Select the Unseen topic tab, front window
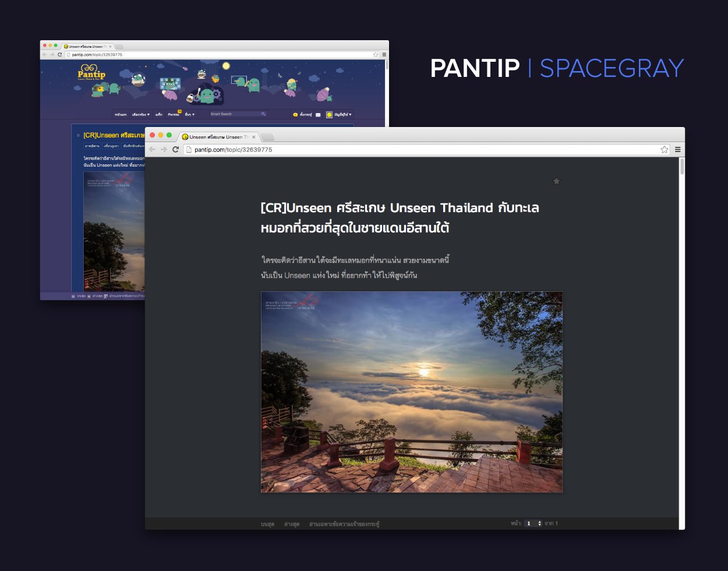The width and height of the screenshot is (728, 571). point(219,137)
